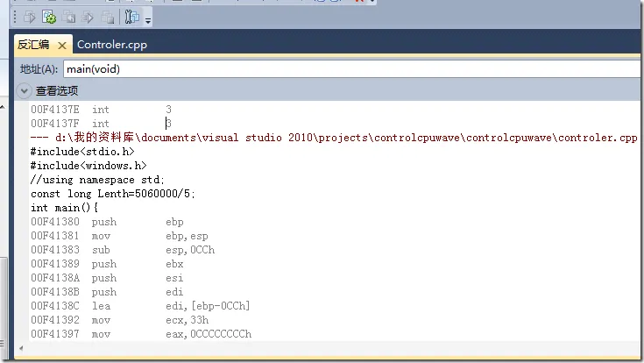Open the toolbar overflow options dropdown
The image size is (644, 363).
pyautogui.click(x=148, y=20)
